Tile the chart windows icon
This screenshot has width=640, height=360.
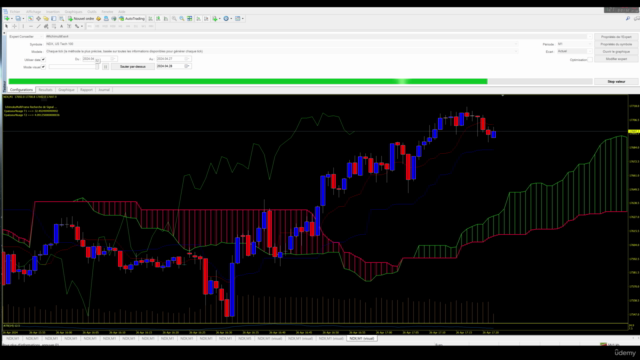tap(190, 19)
